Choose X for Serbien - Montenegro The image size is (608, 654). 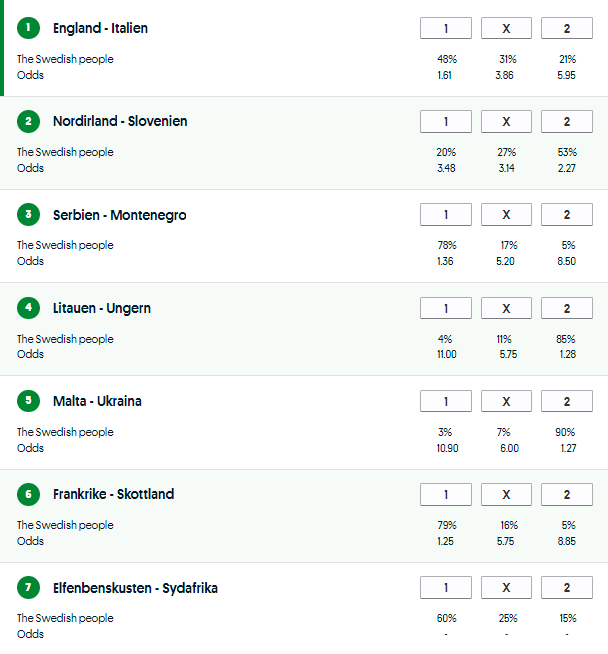point(506,215)
